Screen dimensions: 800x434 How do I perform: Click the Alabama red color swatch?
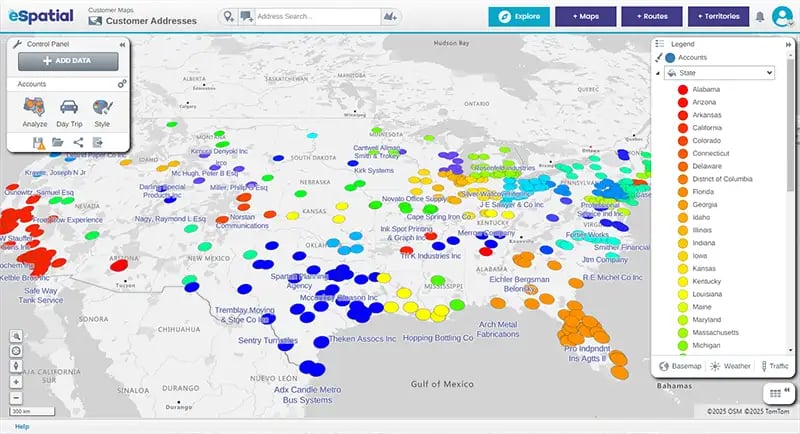coord(683,89)
